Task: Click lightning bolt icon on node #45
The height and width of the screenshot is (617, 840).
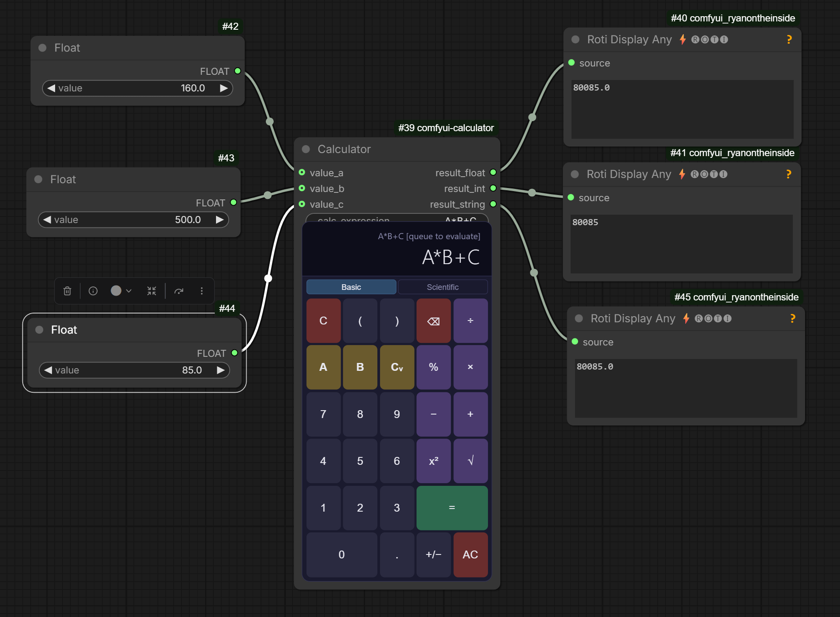Action: (x=686, y=319)
